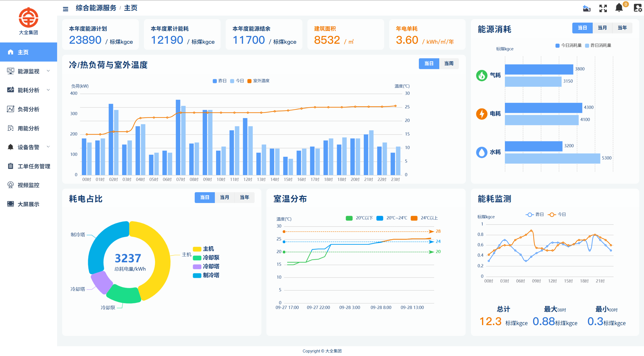Click the user settings icon at top right

638,8
